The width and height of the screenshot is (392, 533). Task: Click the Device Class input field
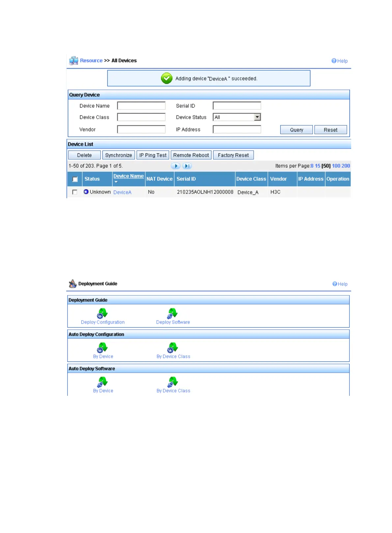pyautogui.click(x=141, y=117)
